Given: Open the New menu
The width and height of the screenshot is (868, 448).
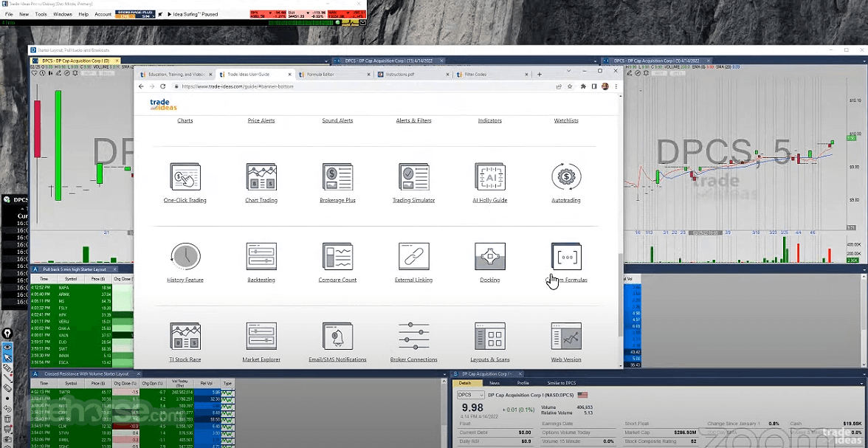Looking at the screenshot, I should point(24,14).
